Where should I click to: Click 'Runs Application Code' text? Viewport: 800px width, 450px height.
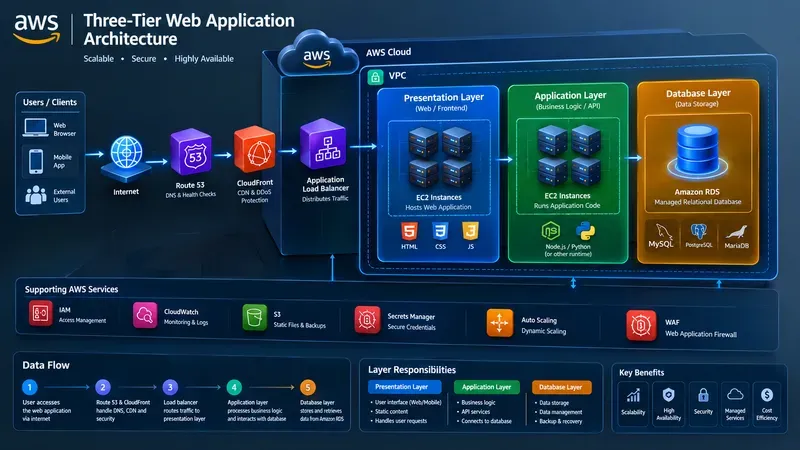[567, 206]
